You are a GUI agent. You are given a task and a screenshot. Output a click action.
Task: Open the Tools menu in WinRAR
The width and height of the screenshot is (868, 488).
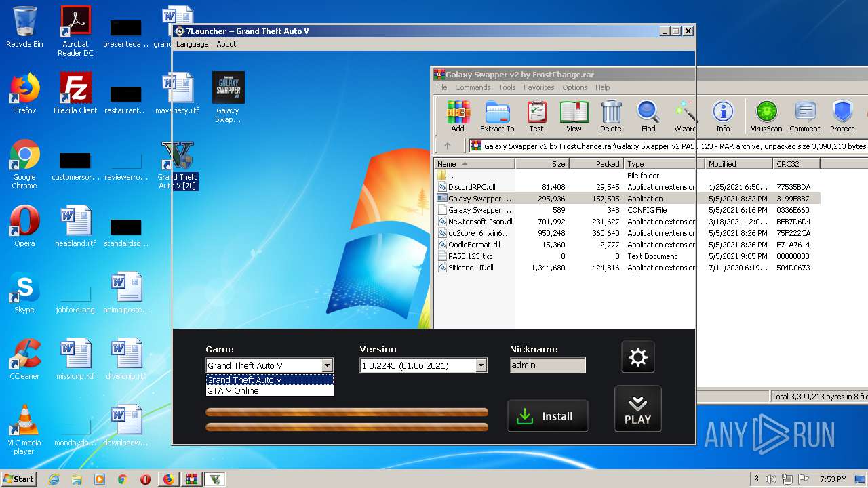point(507,87)
